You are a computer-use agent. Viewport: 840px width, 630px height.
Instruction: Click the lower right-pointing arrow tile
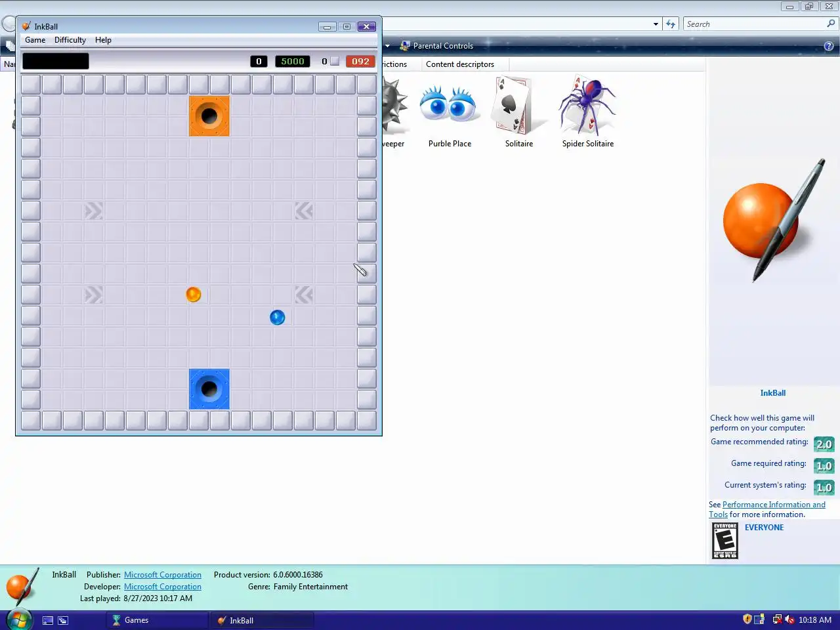coord(94,295)
